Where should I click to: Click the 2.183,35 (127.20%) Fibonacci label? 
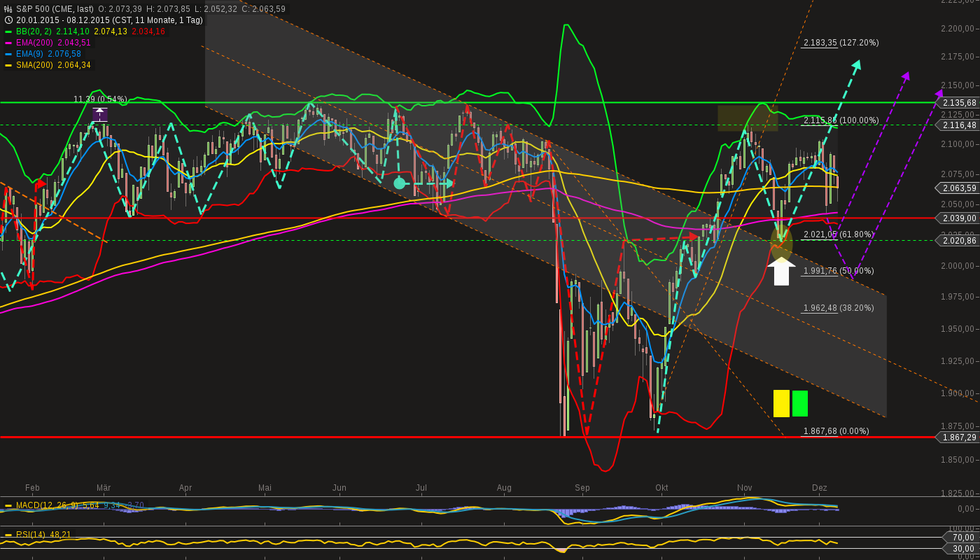click(x=841, y=43)
